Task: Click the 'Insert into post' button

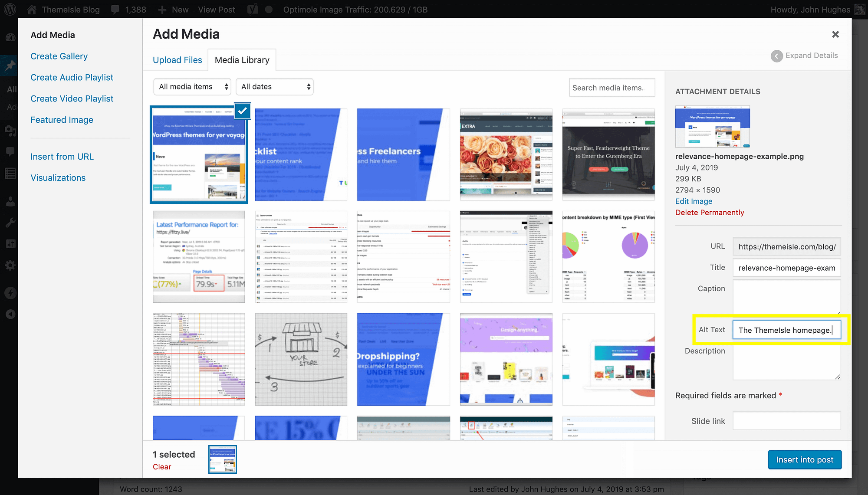Action: click(805, 459)
